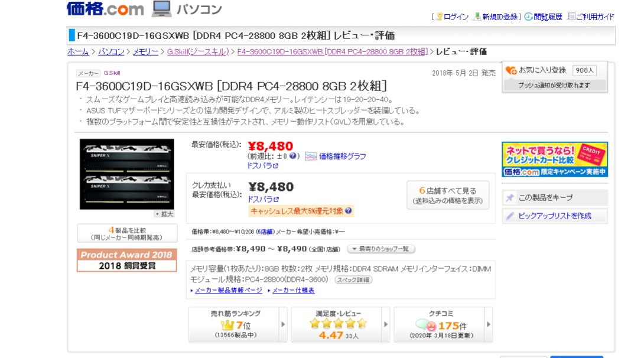Open 価格推移グラフ link
This screenshot has width=644, height=358.
pyautogui.click(x=342, y=157)
